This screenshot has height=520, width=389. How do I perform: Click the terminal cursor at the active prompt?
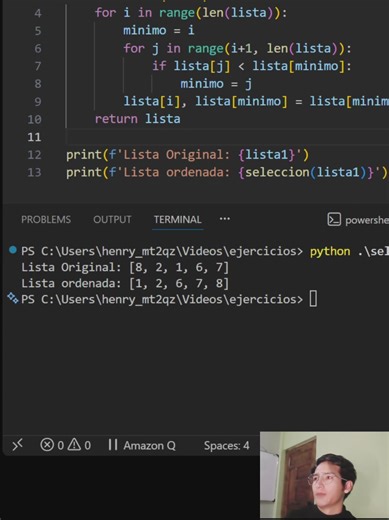pos(313,299)
